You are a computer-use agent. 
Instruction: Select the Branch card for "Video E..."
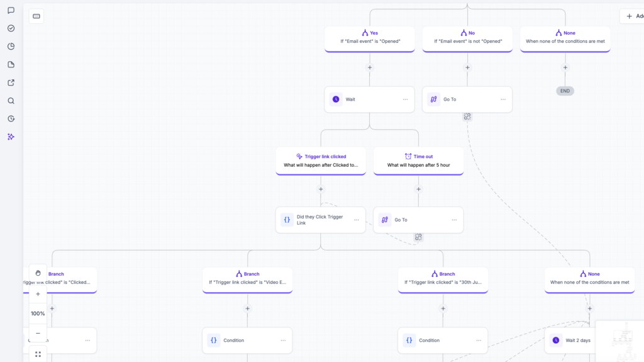pos(248,280)
